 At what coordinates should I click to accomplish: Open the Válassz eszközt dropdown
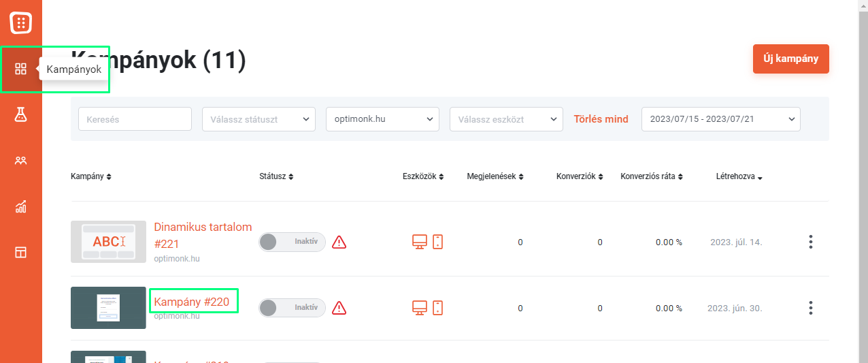(x=506, y=119)
